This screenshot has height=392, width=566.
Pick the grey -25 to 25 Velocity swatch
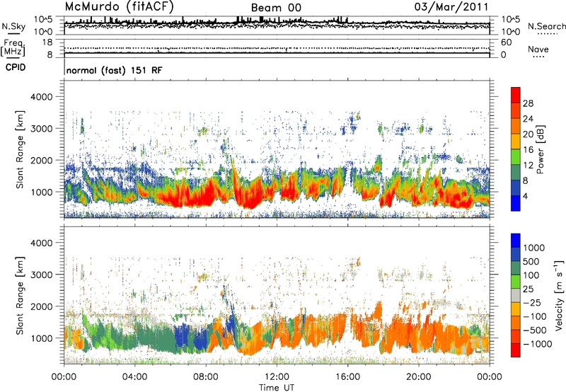tap(516, 295)
